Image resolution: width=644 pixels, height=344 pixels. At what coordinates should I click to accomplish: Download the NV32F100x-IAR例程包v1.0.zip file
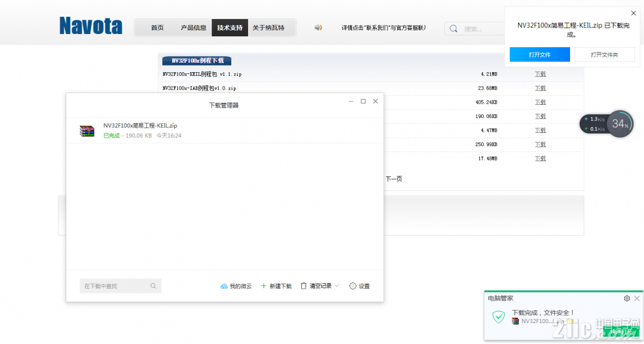pos(540,88)
